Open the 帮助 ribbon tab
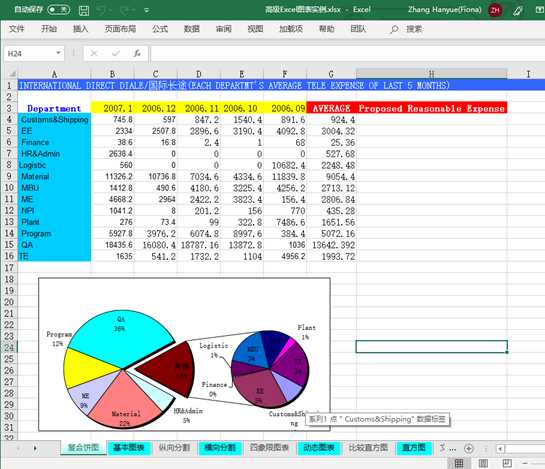The image size is (545, 469). click(326, 29)
